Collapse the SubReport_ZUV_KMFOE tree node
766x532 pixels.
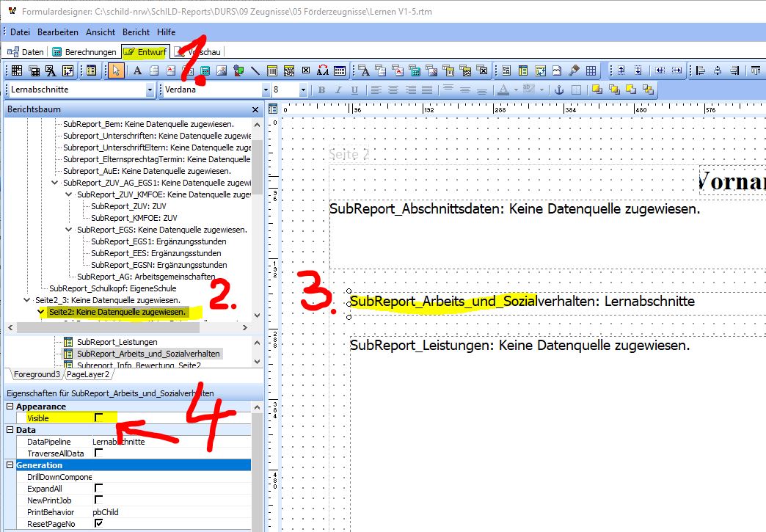coord(69,194)
